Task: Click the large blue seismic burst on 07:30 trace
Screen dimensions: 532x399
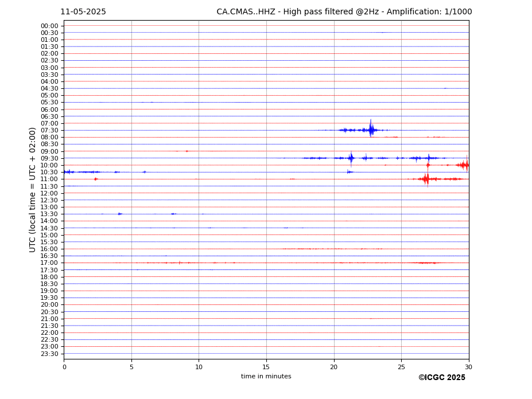Action: tap(371, 129)
